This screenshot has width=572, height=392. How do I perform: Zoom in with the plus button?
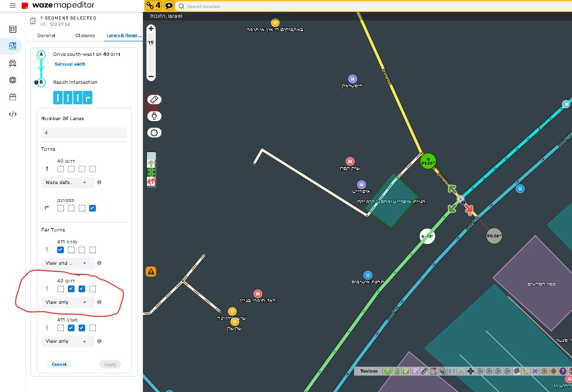pyautogui.click(x=151, y=29)
